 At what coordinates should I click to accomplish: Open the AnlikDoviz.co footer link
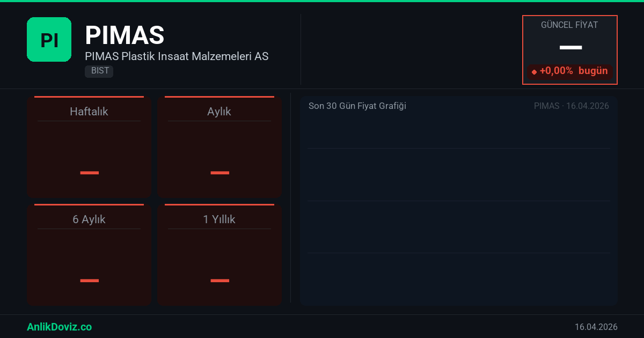[x=59, y=327]
